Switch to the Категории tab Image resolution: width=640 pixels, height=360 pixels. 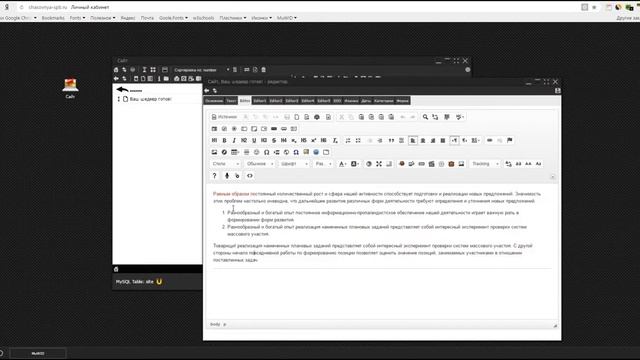coord(384,101)
